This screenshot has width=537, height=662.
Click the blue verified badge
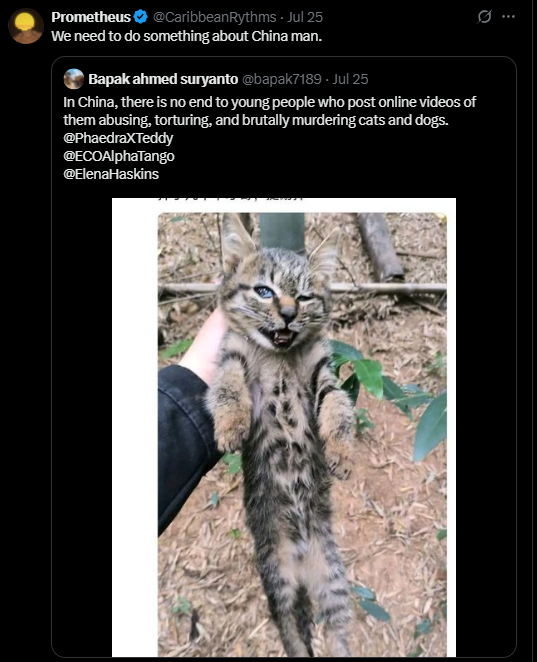(x=141, y=17)
